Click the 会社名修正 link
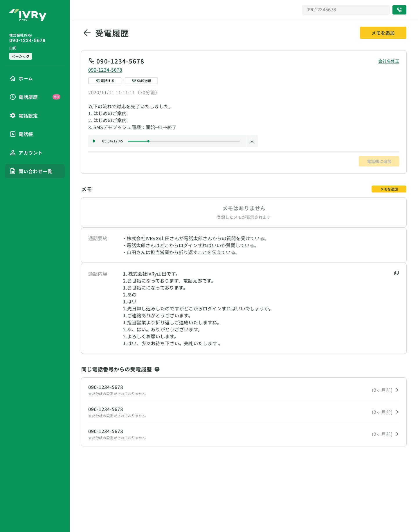Screen dimensions: 418x532 389,61
